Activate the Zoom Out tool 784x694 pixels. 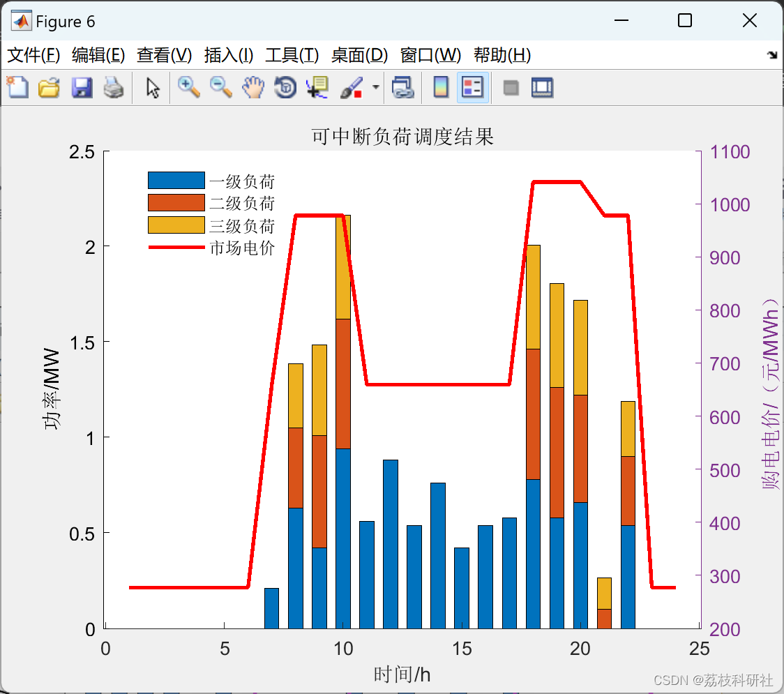coord(220,87)
